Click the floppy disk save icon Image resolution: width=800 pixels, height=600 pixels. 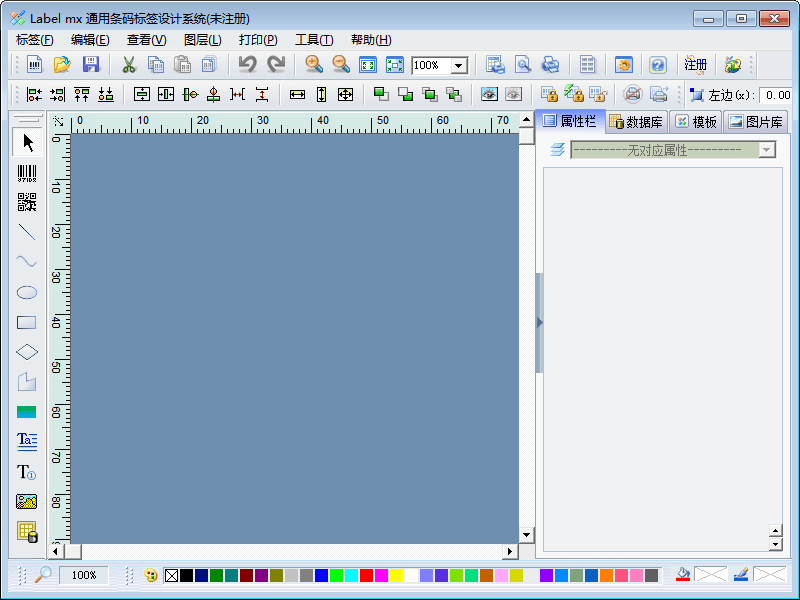[91, 65]
